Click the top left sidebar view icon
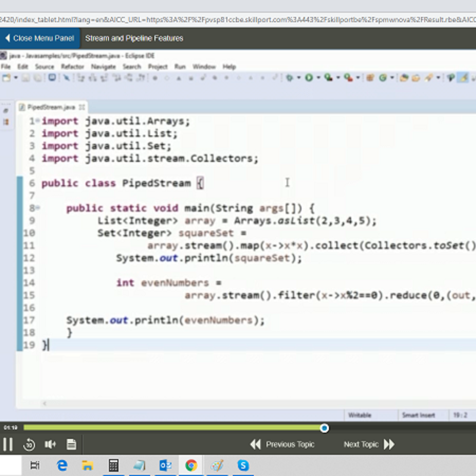The image size is (476, 476). click(x=6, y=111)
